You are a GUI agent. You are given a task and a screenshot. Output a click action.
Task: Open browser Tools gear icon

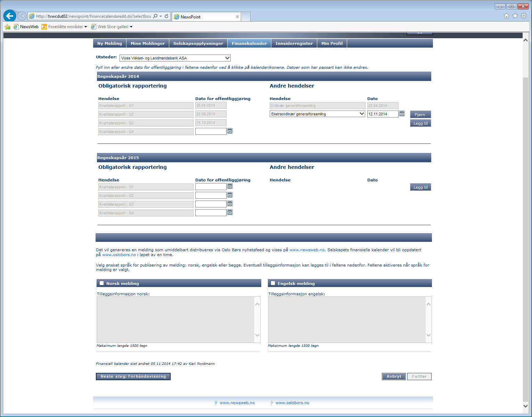(524, 16)
